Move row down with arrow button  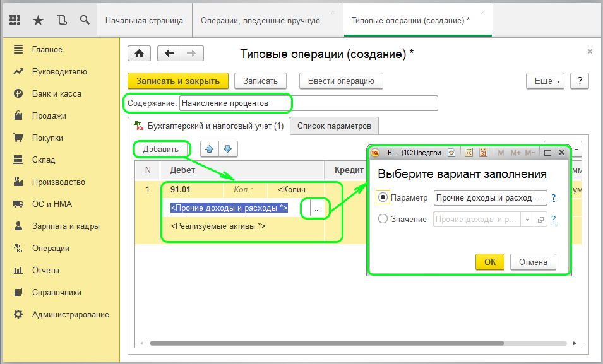point(227,149)
